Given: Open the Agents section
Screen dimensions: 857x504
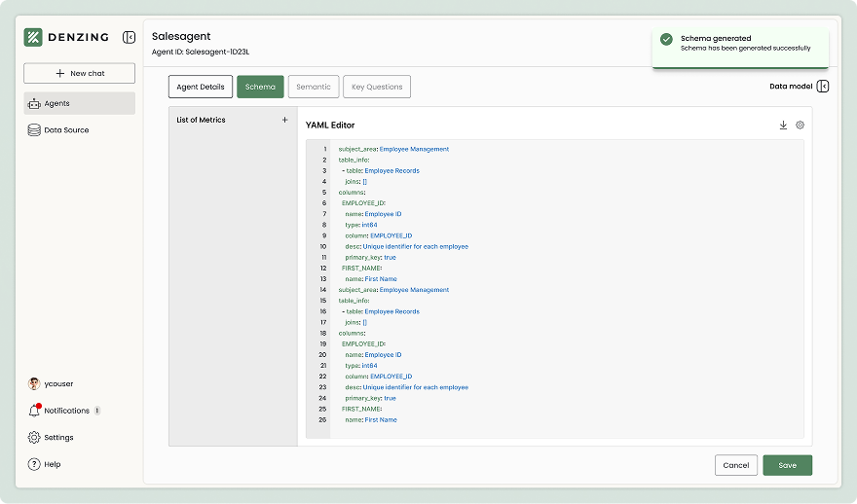Looking at the screenshot, I should [x=80, y=103].
